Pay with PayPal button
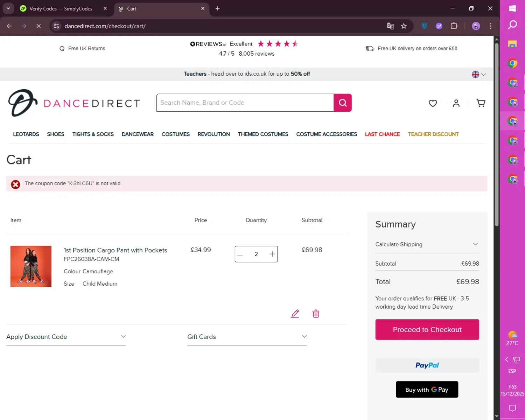This screenshot has width=525, height=420. 427,365
